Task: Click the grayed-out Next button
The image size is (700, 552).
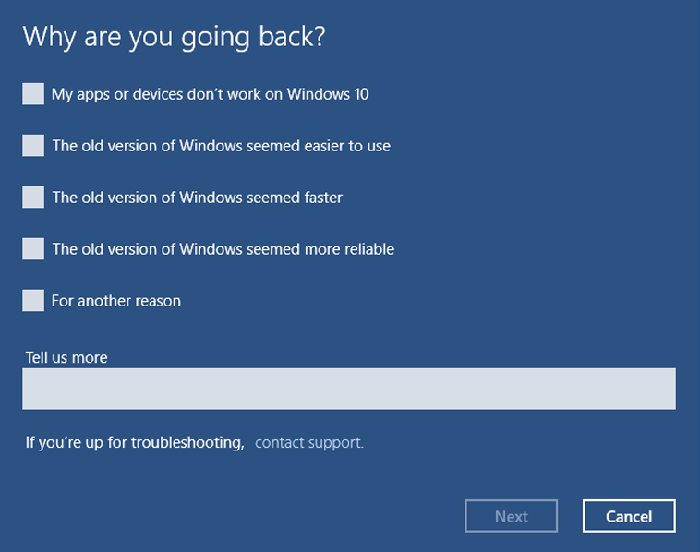Action: (511, 516)
